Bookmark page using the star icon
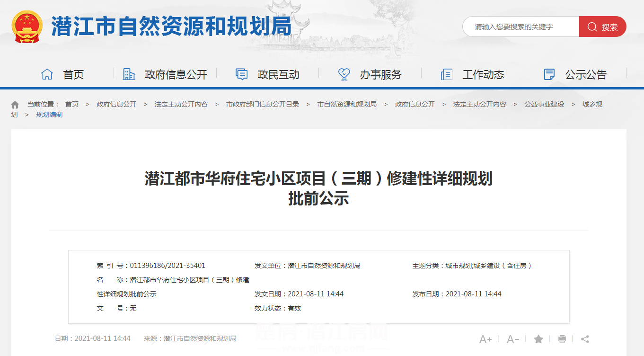 tap(538, 339)
